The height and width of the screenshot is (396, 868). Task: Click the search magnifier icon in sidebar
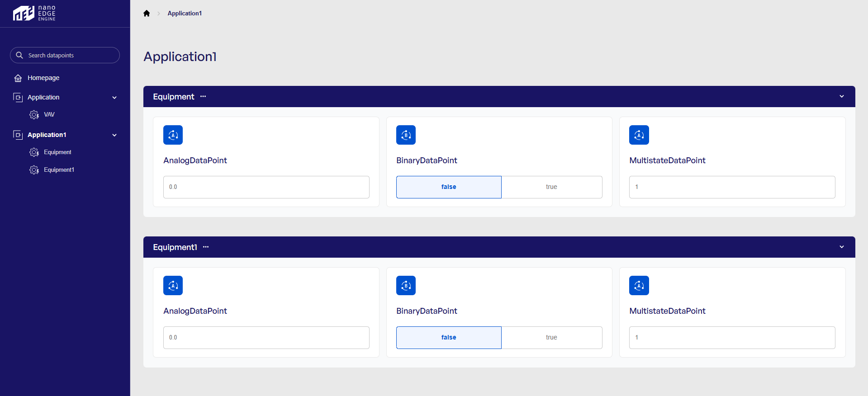[19, 55]
